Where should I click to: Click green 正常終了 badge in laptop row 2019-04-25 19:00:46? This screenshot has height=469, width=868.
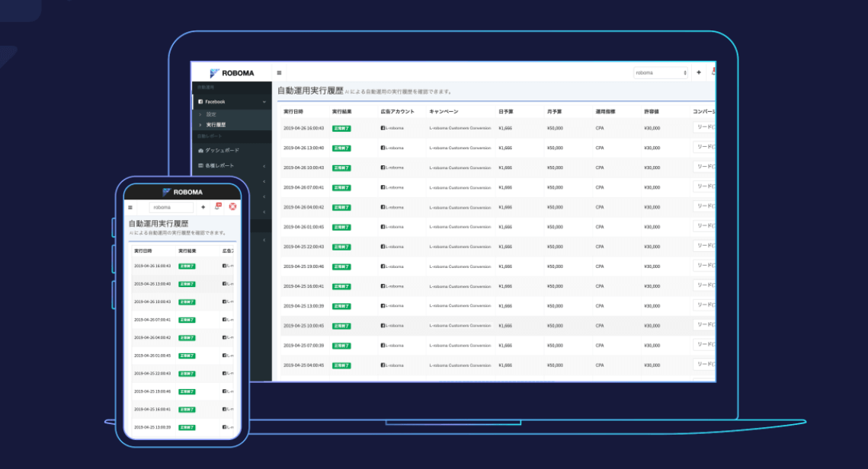tap(341, 266)
